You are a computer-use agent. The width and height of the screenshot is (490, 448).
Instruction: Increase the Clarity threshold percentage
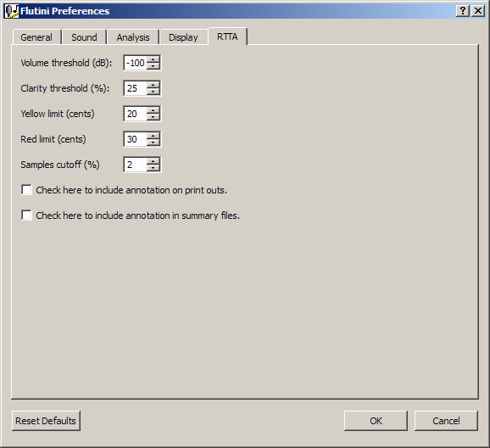tap(153, 85)
